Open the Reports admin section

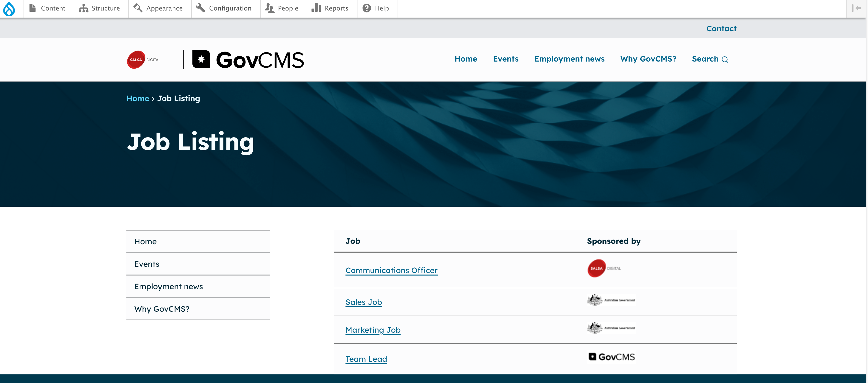(330, 8)
